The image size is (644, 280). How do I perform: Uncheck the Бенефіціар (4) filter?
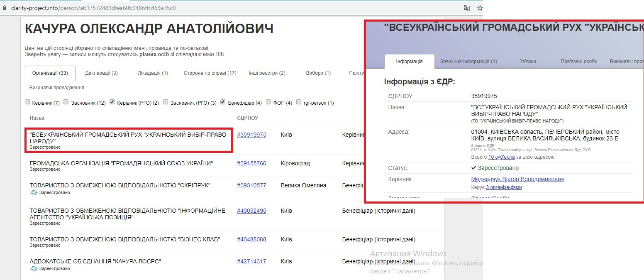223,102
